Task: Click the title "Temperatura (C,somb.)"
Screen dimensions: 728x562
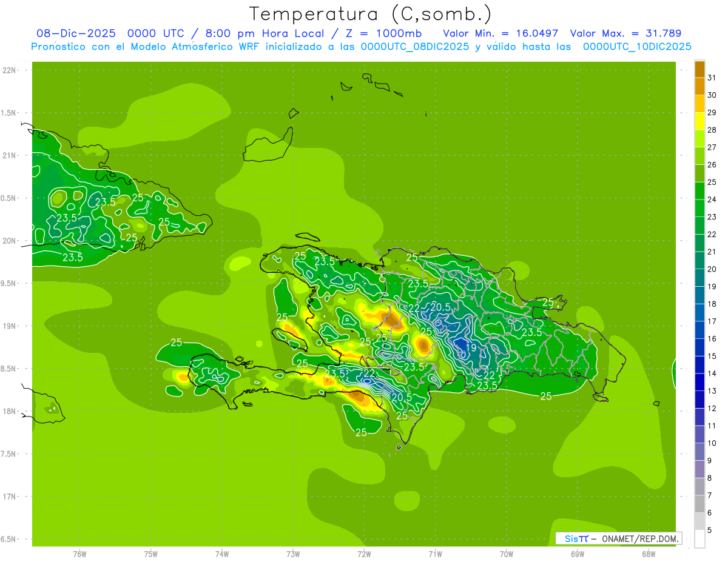Action: [370, 14]
